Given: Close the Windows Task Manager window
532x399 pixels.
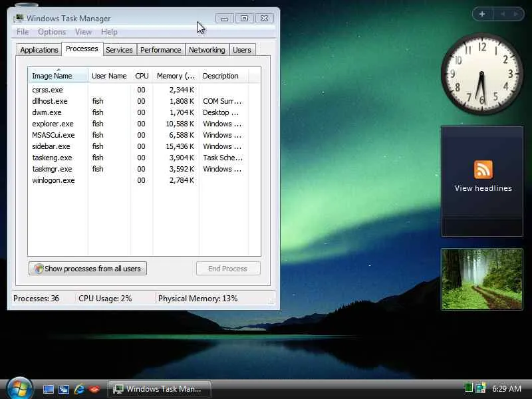Looking at the screenshot, I should [264, 19].
